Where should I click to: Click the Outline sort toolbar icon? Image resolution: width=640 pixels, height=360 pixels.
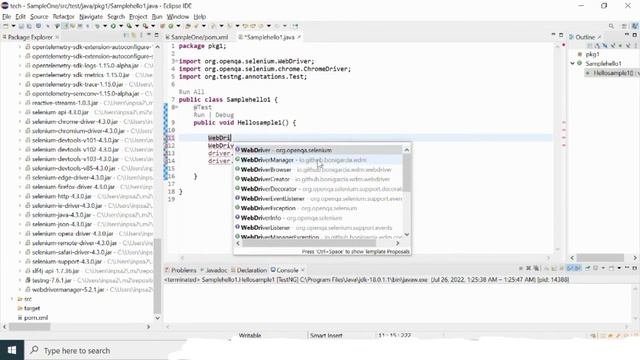tap(597, 46)
